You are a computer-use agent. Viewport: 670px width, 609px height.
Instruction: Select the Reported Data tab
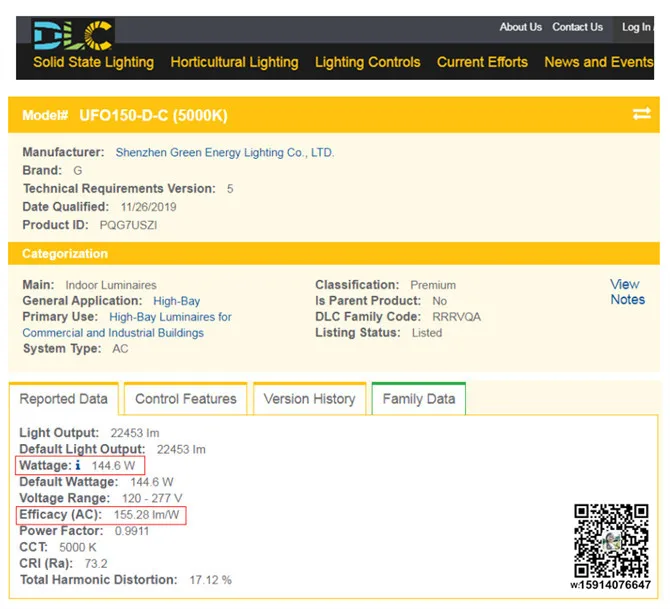pyautogui.click(x=64, y=399)
